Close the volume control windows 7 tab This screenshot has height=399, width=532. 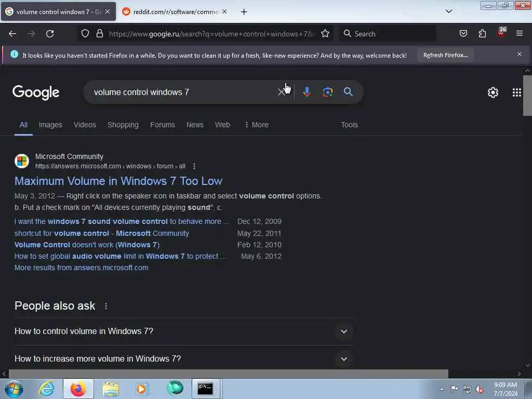click(107, 11)
